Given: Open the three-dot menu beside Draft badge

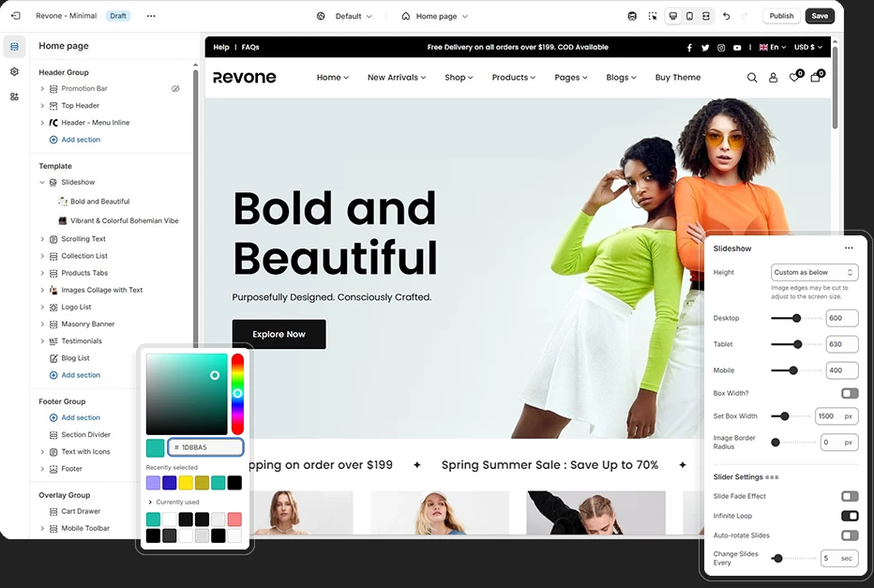Looking at the screenshot, I should (x=150, y=16).
